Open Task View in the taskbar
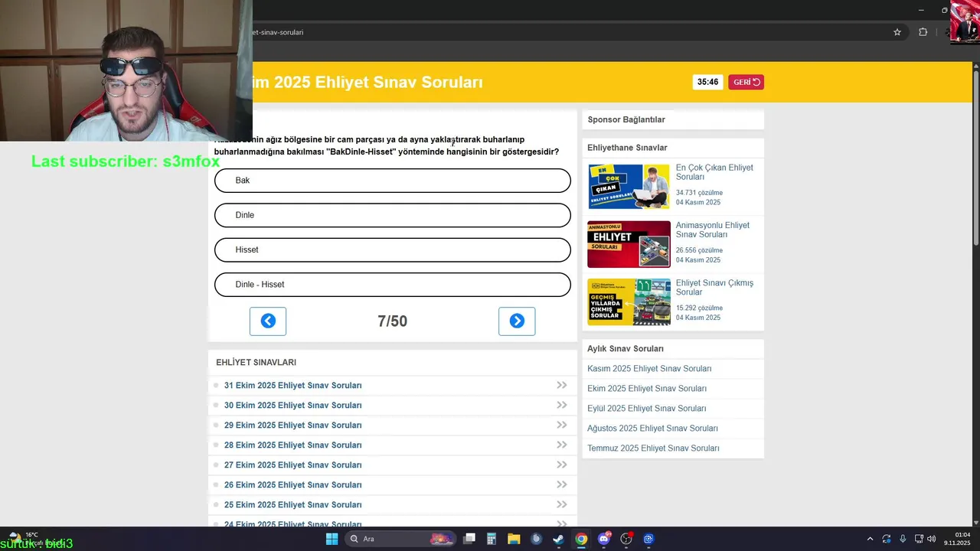Viewport: 980px width, 551px height. (x=469, y=539)
